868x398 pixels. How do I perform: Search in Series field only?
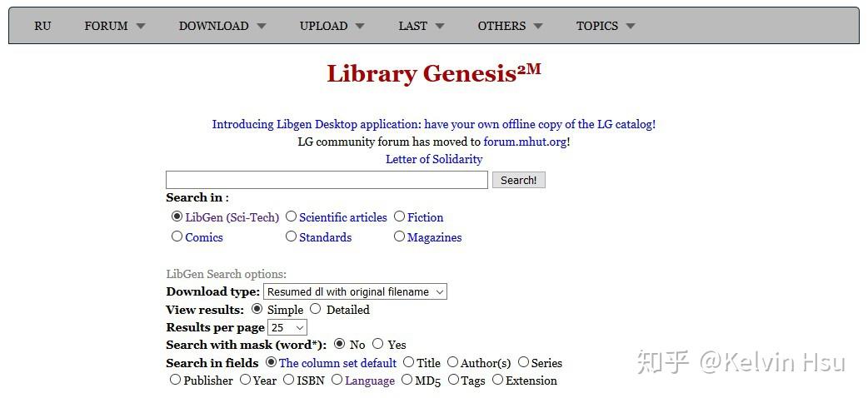[523, 362]
